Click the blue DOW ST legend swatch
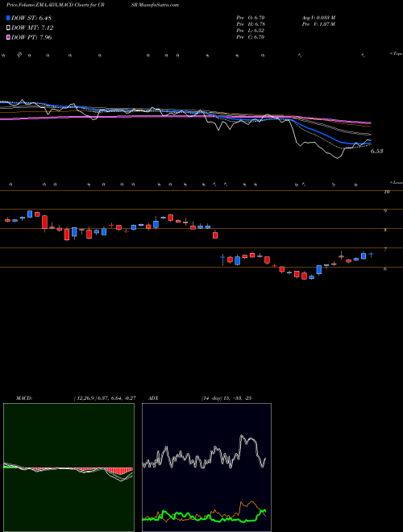Screen dimensions: 403x532 [8, 18]
